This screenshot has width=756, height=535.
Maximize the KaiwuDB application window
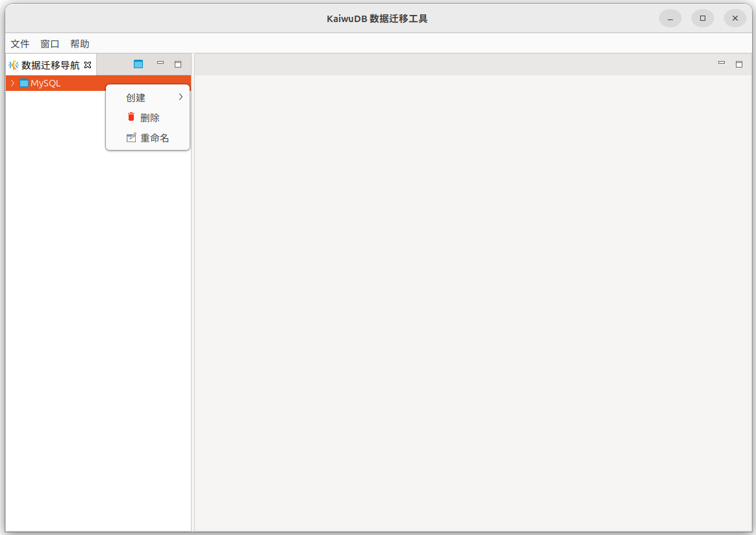(703, 18)
